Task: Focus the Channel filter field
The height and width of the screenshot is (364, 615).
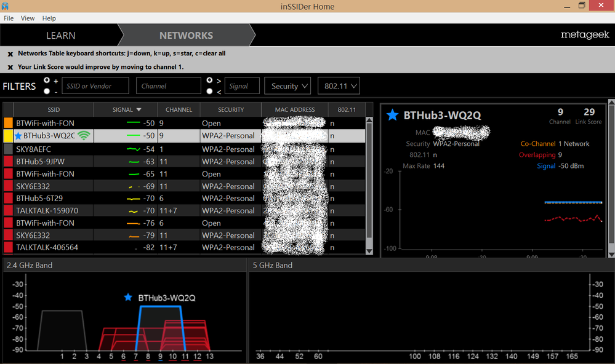Action: click(169, 86)
